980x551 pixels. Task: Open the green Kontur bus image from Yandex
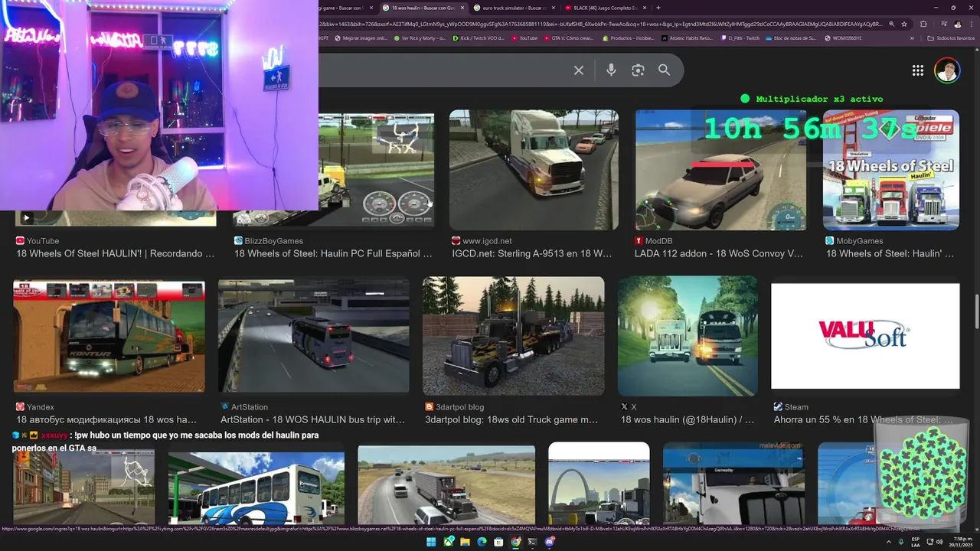[x=109, y=336]
